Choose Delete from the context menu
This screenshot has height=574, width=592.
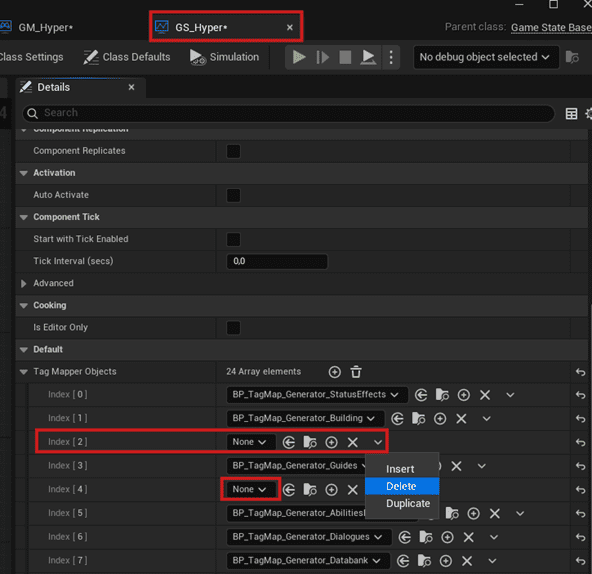pos(402,486)
